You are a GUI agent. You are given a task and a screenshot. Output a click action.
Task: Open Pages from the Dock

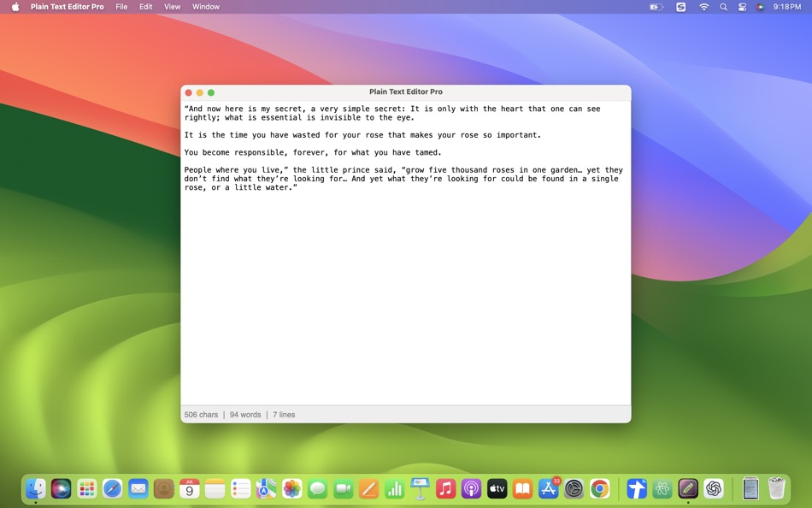368,488
